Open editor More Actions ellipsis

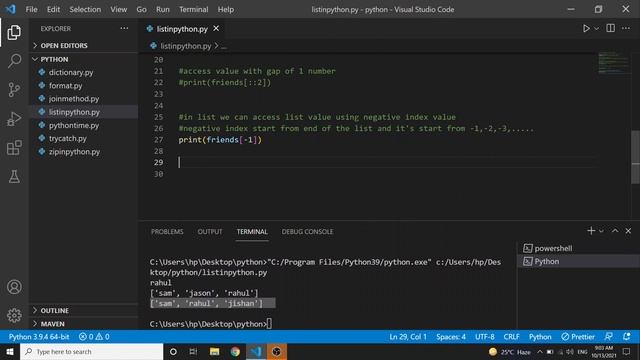[626, 28]
